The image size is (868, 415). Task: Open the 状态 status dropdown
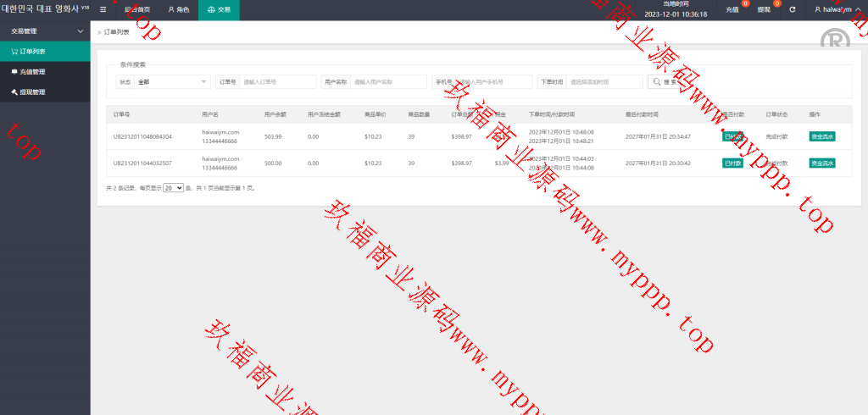(x=173, y=82)
